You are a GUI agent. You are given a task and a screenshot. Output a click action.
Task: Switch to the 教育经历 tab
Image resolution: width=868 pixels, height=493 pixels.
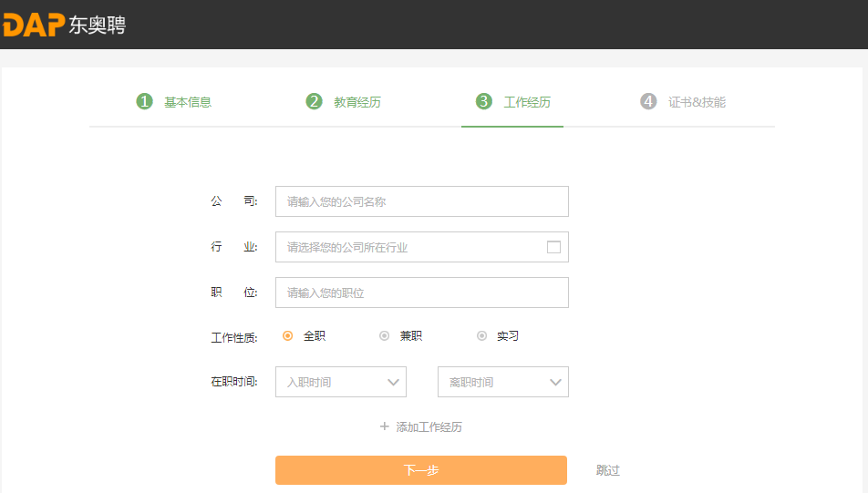pos(357,102)
